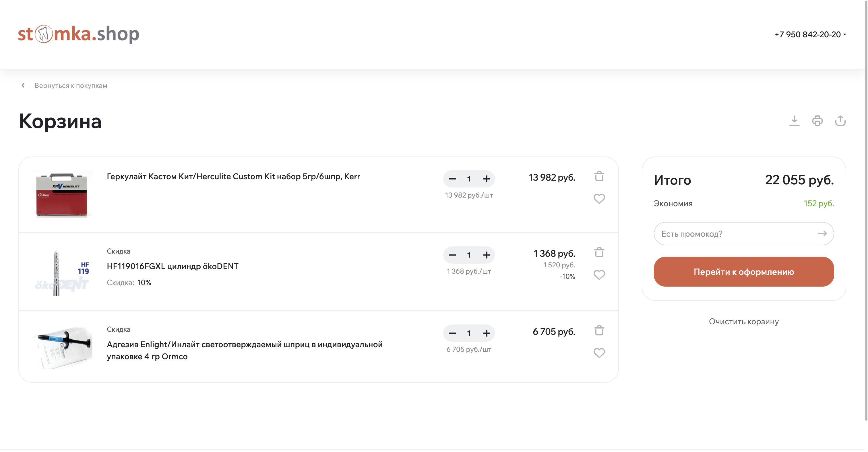Click the Есть промокод? input field

(x=744, y=233)
